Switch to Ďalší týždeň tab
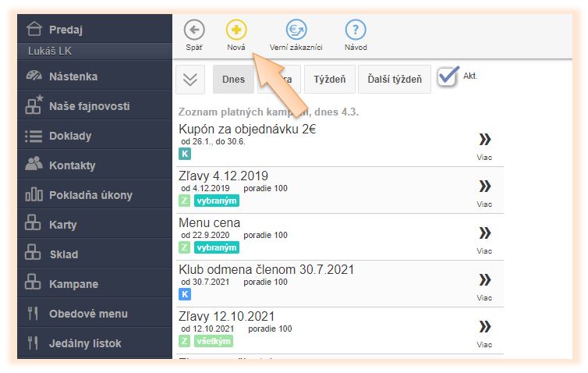The image size is (588, 373). [x=395, y=80]
